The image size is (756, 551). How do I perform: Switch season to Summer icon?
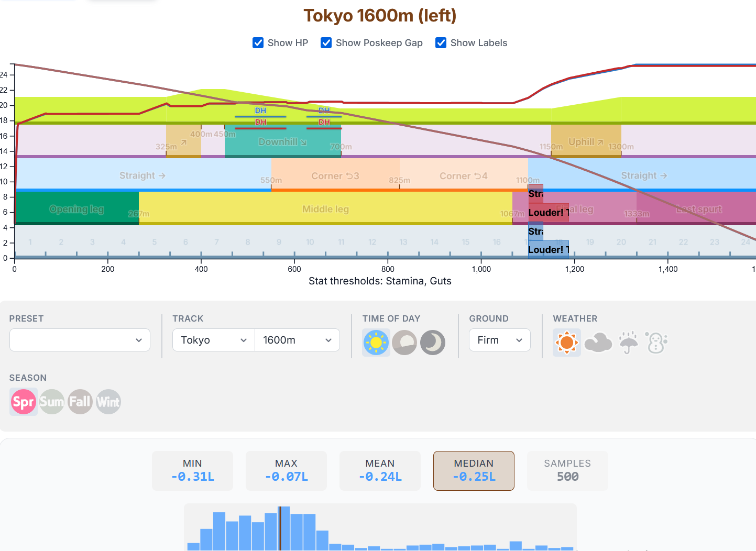point(52,402)
